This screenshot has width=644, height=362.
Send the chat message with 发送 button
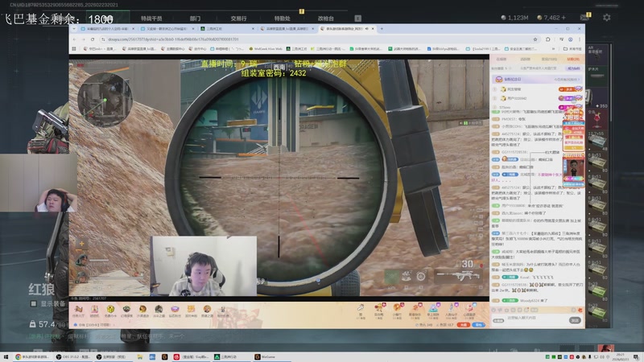point(575,319)
